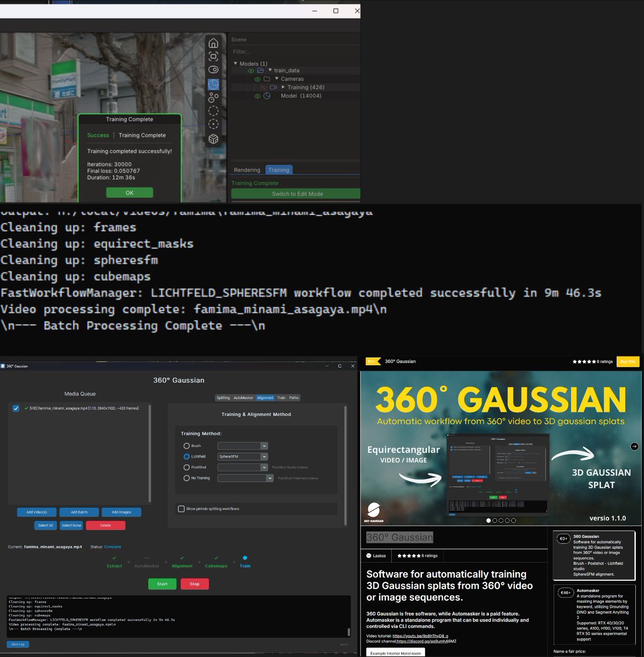Open the SphereSFM dropdown for Lichtfeld

click(242, 457)
